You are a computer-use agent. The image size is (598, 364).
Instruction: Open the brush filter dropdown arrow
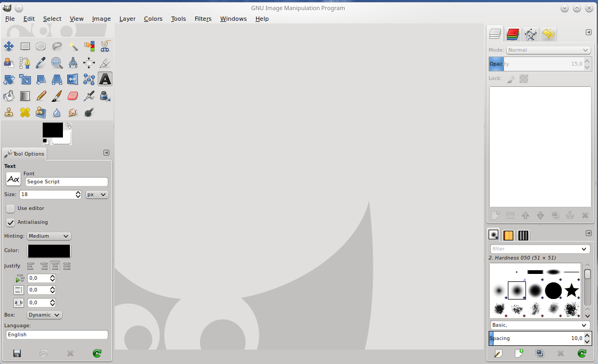(584, 249)
